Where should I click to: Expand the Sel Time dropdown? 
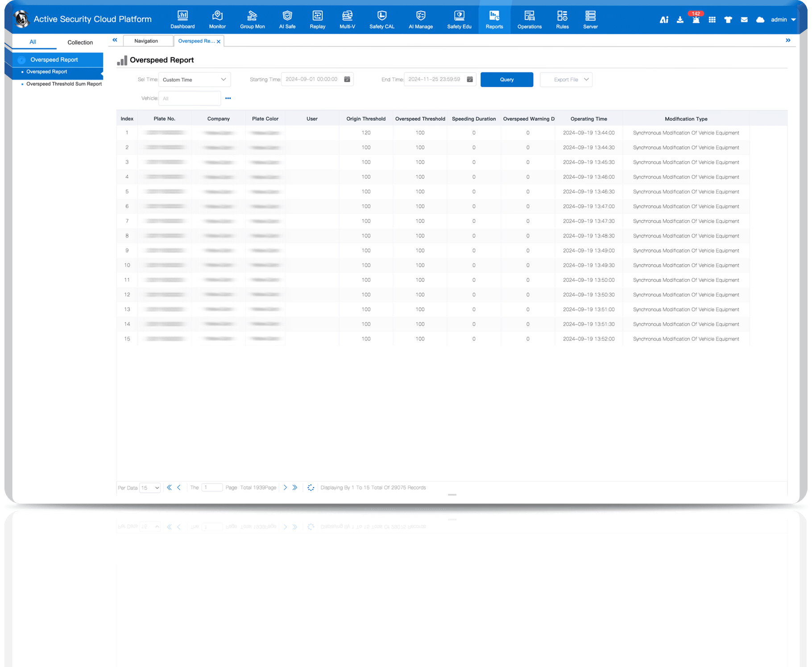coord(195,79)
